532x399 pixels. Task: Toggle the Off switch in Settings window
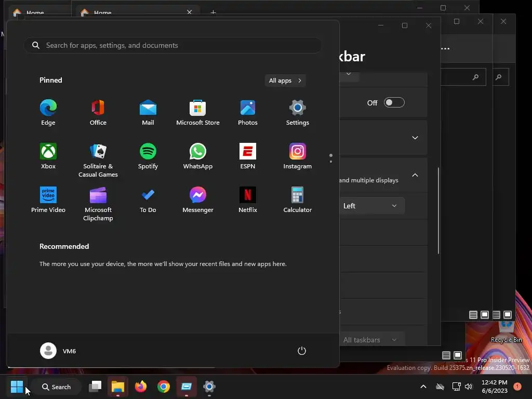tap(394, 102)
